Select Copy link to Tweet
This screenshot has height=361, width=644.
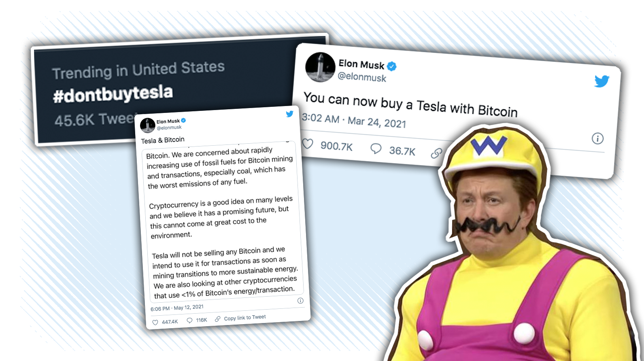coord(245,318)
